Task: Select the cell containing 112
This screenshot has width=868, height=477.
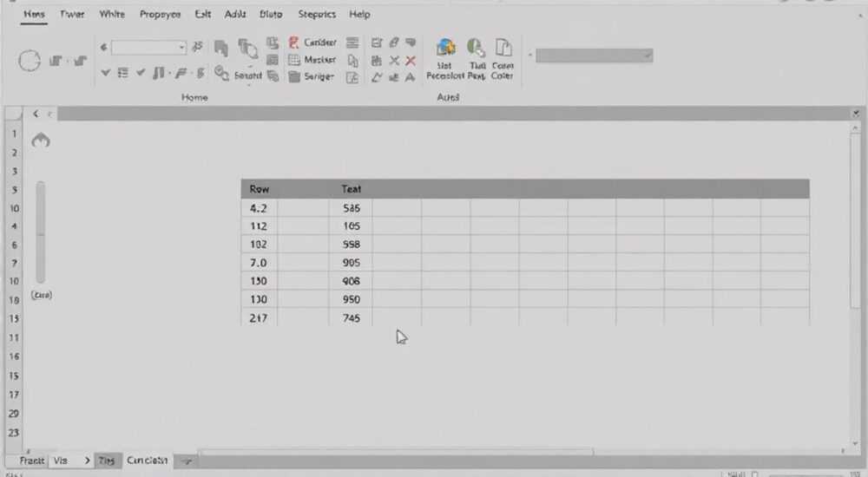Action: click(259, 225)
